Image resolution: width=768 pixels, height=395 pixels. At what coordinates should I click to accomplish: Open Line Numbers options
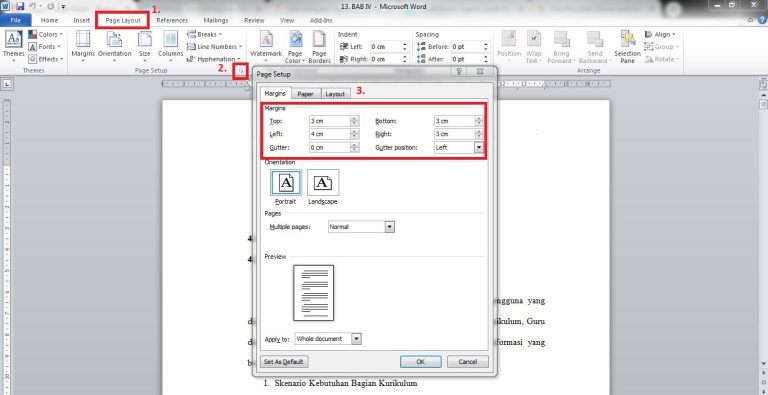point(215,47)
